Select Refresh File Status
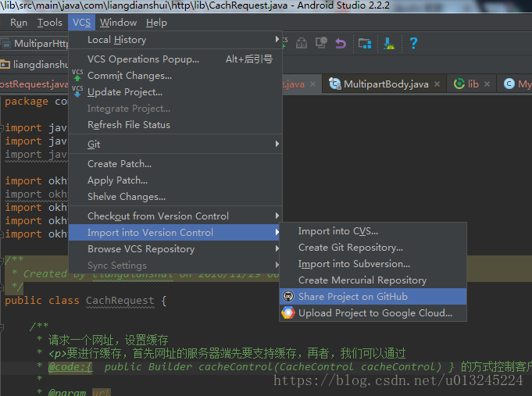 click(176, 124)
